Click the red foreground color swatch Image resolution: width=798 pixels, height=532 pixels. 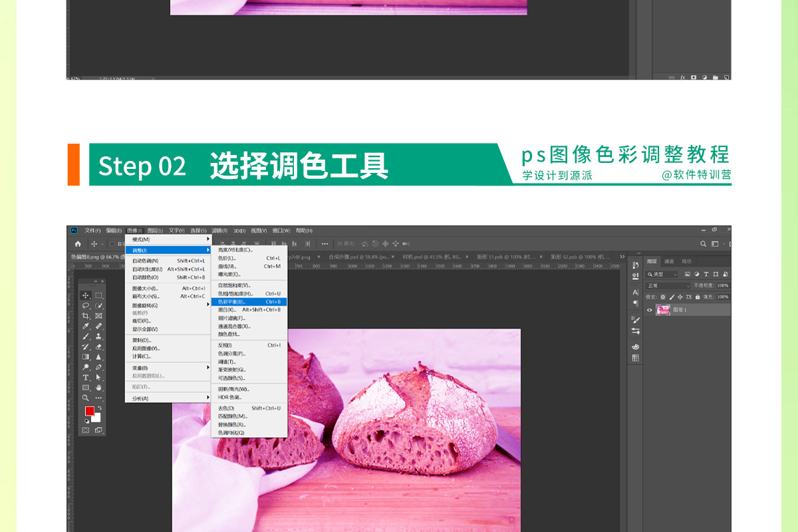89,412
